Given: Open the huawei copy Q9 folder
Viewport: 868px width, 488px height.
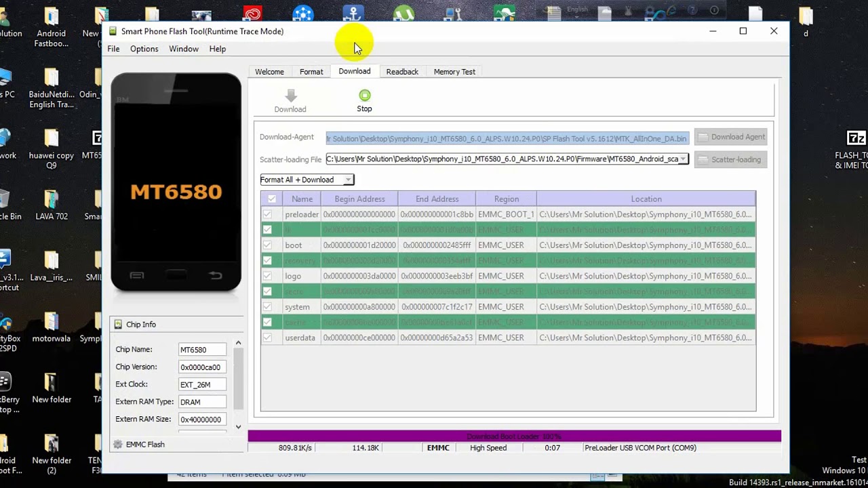Looking at the screenshot, I should (52, 149).
